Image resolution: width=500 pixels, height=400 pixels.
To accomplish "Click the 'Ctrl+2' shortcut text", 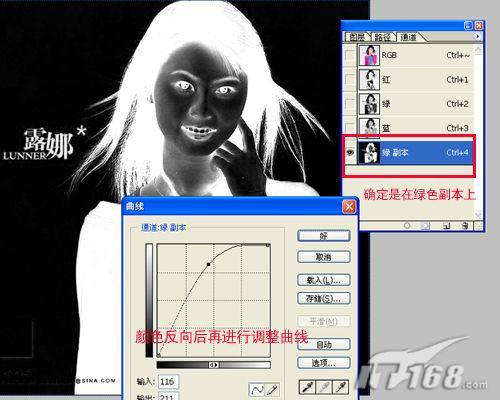I will point(457,104).
